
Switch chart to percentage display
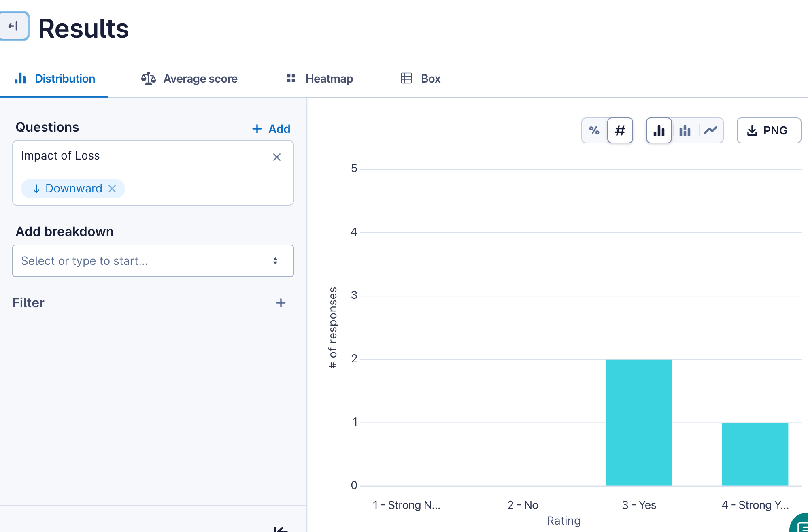click(594, 130)
